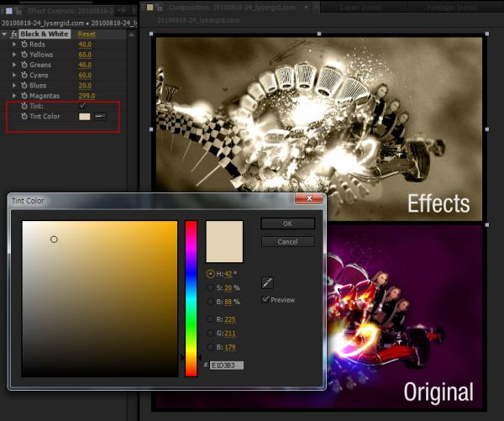Click the hex color input field E1D3B3
Screen dimensions: 504x421
point(227,366)
